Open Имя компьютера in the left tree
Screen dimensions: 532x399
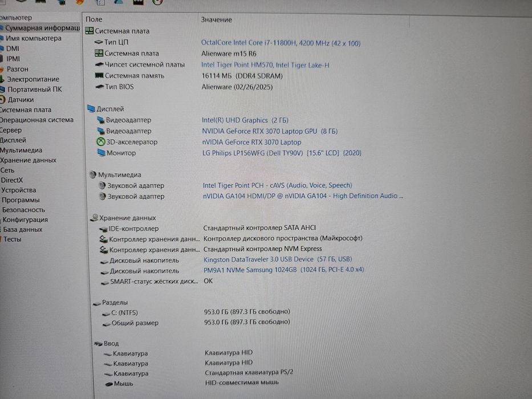coord(34,38)
